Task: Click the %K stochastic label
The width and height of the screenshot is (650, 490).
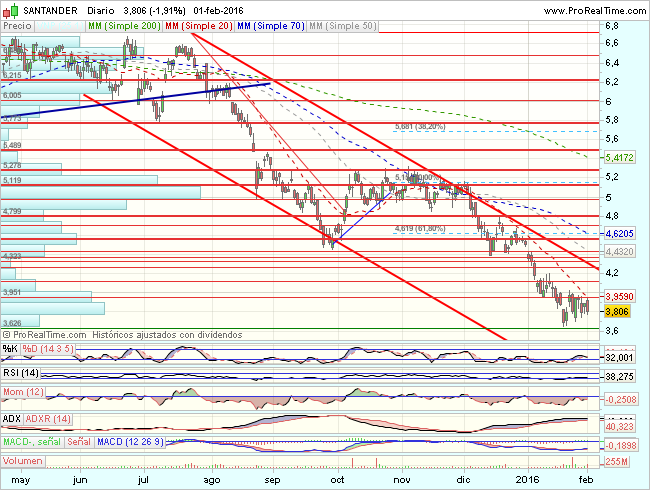Action: click(10, 349)
